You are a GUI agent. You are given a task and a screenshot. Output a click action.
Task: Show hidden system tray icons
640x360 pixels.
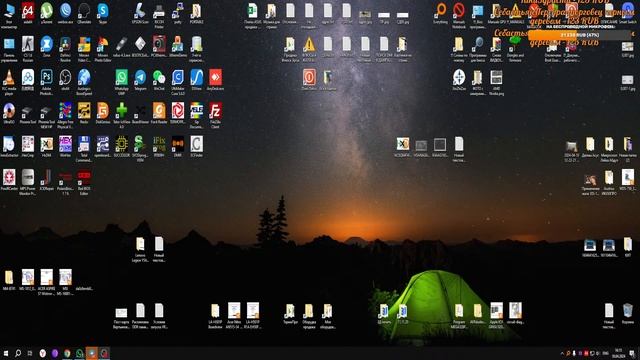tap(562, 353)
